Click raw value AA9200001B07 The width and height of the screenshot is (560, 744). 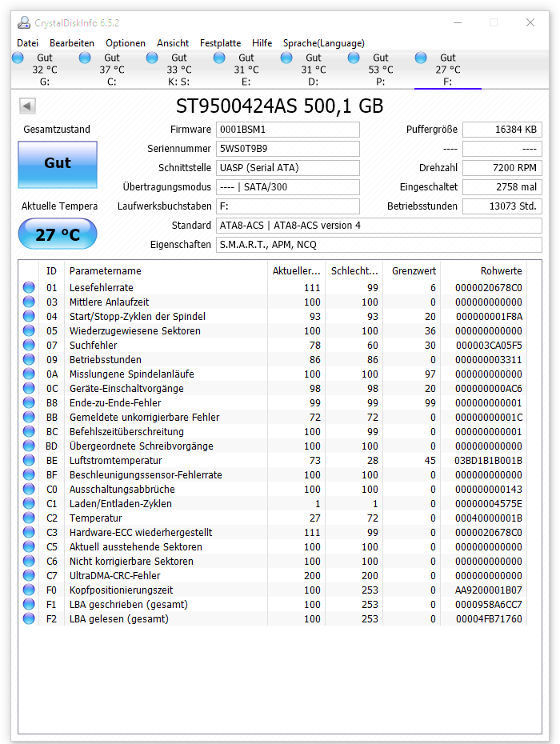[488, 590]
